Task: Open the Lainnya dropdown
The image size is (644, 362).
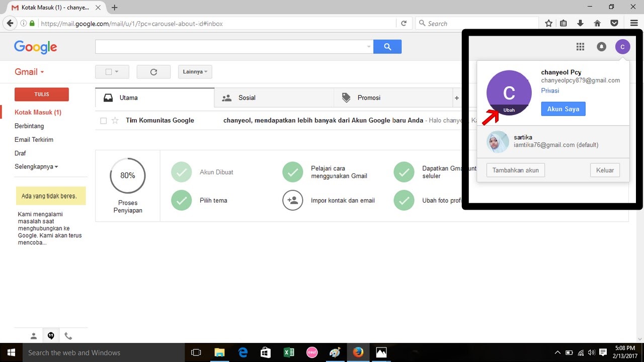Action: 195,71
